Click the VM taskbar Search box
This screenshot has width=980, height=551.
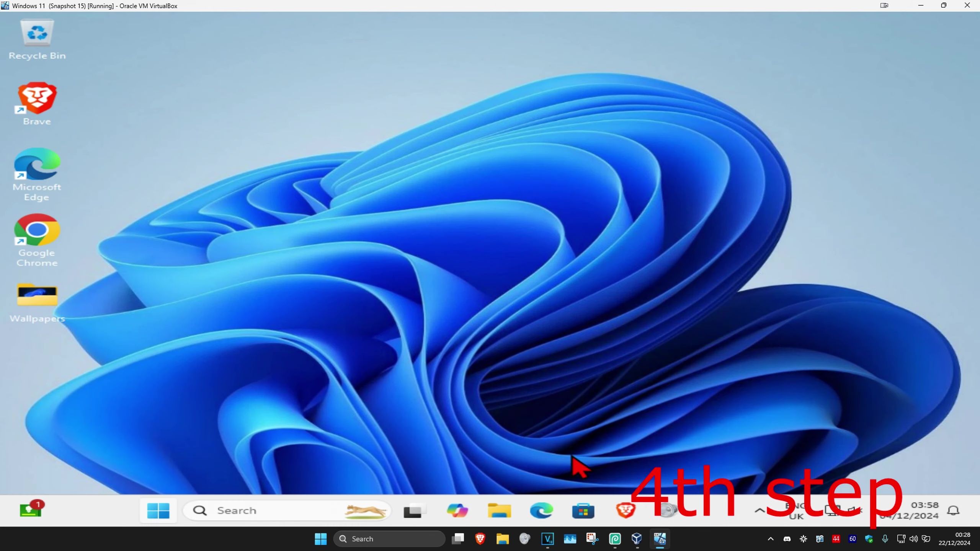287,510
